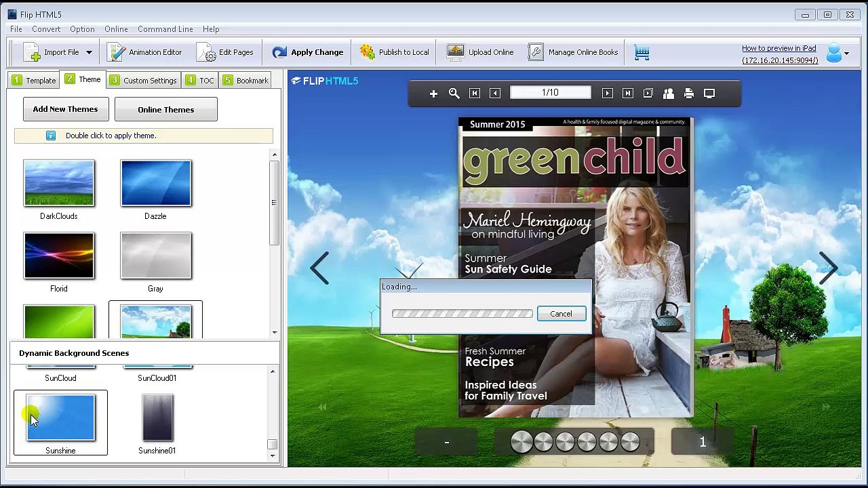Open the How to preview in iPad link
This screenshot has width=868, height=488.
[779, 48]
